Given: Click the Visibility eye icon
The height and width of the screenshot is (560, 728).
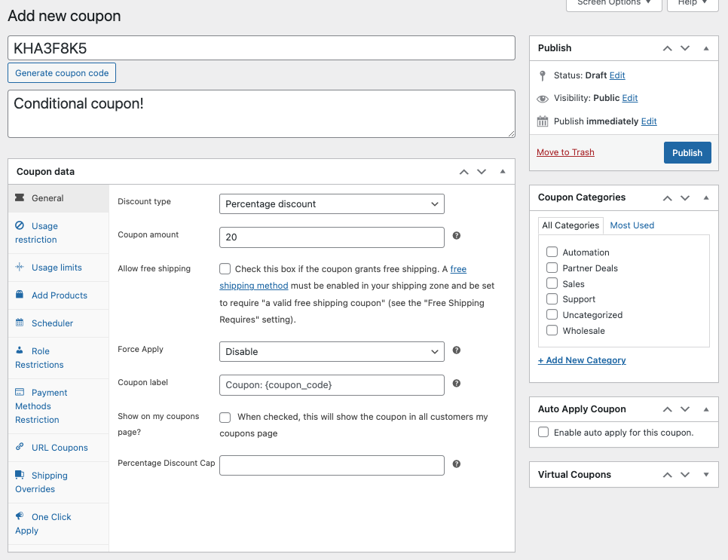Looking at the screenshot, I should click(543, 99).
